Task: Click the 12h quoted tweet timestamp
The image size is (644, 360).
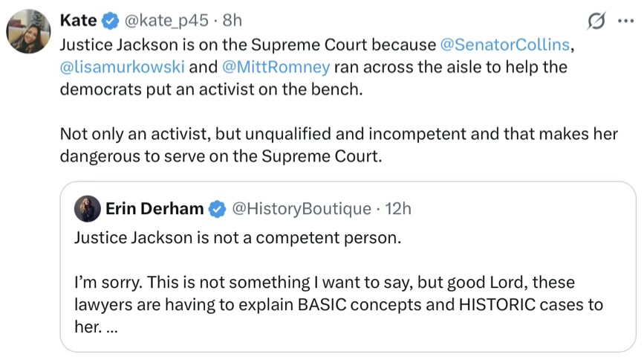Action: tap(397, 209)
